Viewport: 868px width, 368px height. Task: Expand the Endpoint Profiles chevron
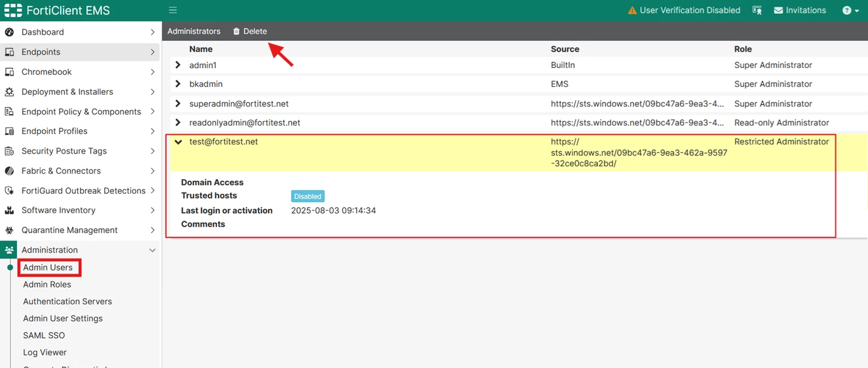coord(152,131)
